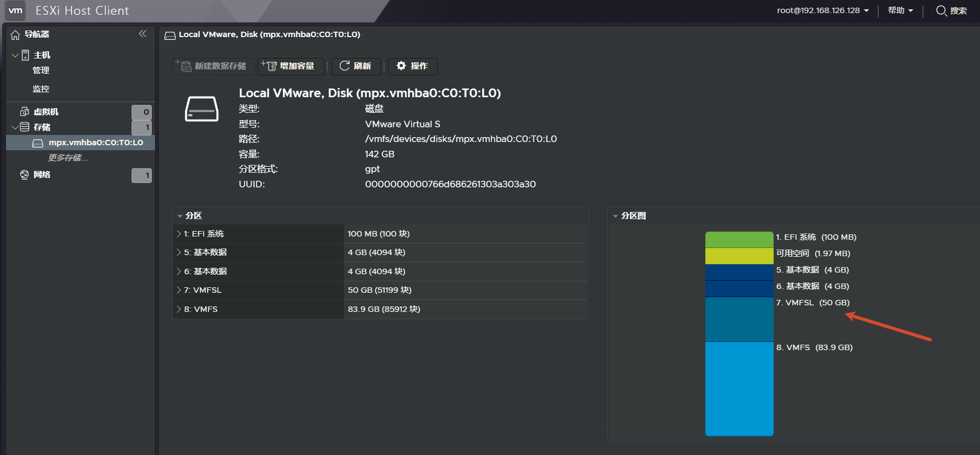The height and width of the screenshot is (455, 980).
Task: Expand partition 7: VMFSL row
Action: (x=179, y=290)
